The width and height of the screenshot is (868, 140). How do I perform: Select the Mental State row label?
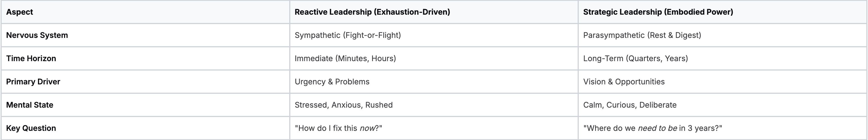(x=30, y=105)
